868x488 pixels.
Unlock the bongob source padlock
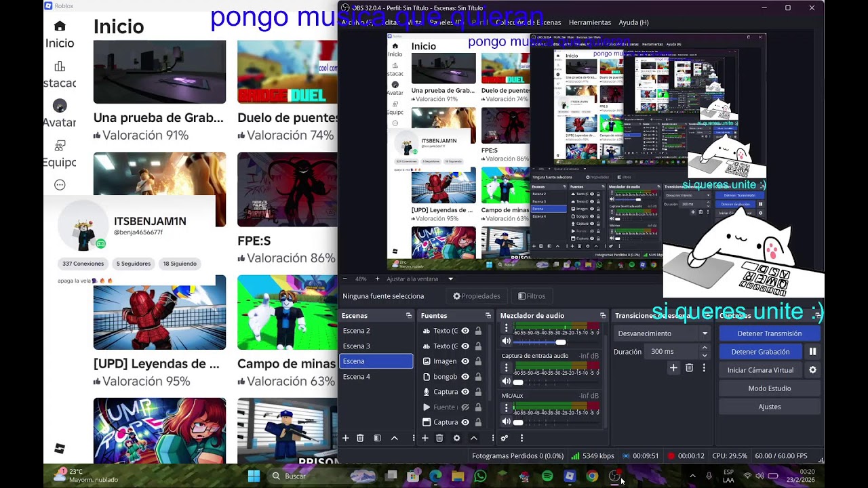pyautogui.click(x=478, y=377)
